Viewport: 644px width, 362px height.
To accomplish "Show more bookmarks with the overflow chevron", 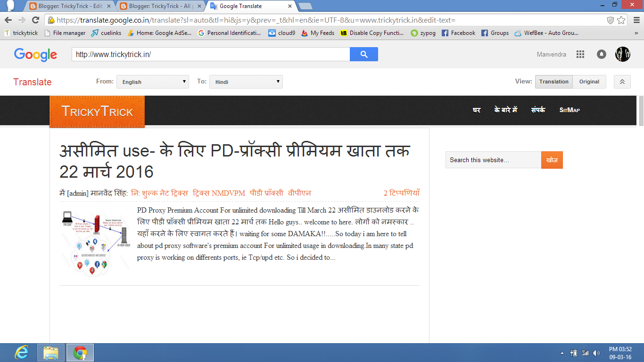I will coord(636,33).
